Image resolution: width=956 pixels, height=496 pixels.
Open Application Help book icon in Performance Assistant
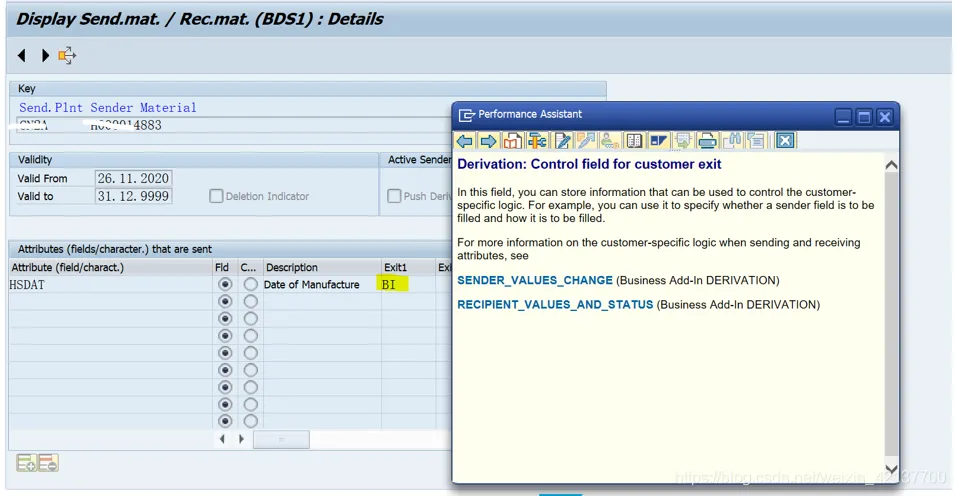click(512, 141)
